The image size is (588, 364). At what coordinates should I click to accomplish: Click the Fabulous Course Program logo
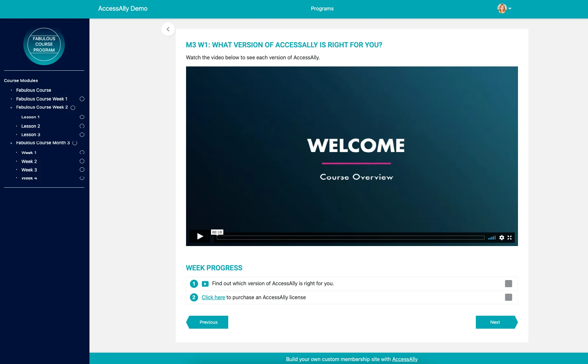pos(44,44)
